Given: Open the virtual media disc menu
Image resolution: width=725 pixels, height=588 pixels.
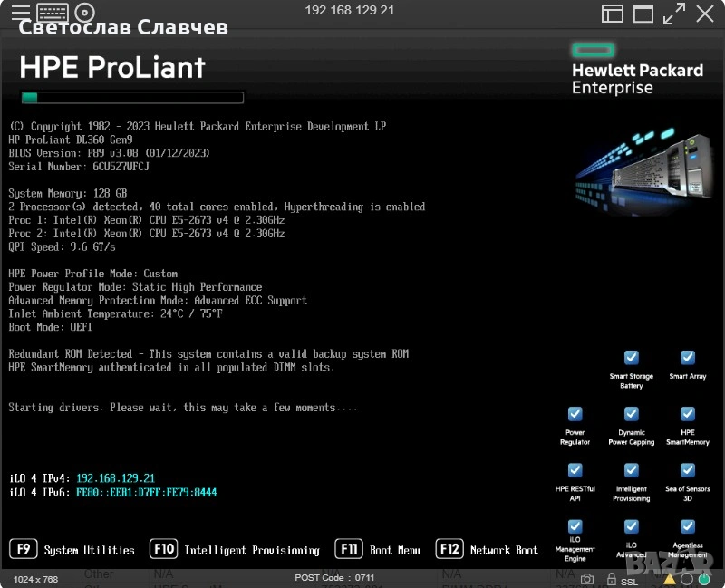Looking at the screenshot, I should 84,13.
